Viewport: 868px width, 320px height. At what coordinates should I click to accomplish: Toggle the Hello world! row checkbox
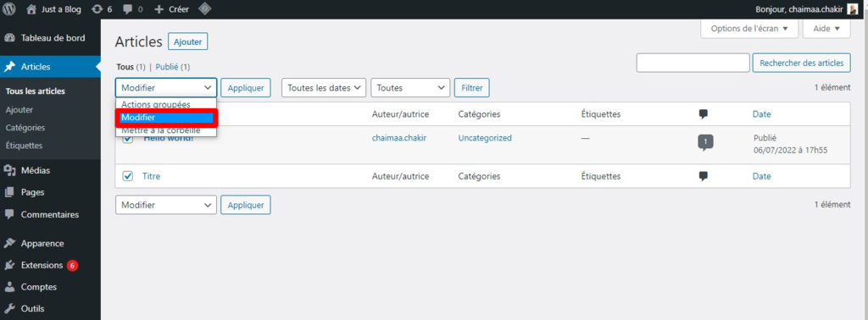(x=128, y=140)
